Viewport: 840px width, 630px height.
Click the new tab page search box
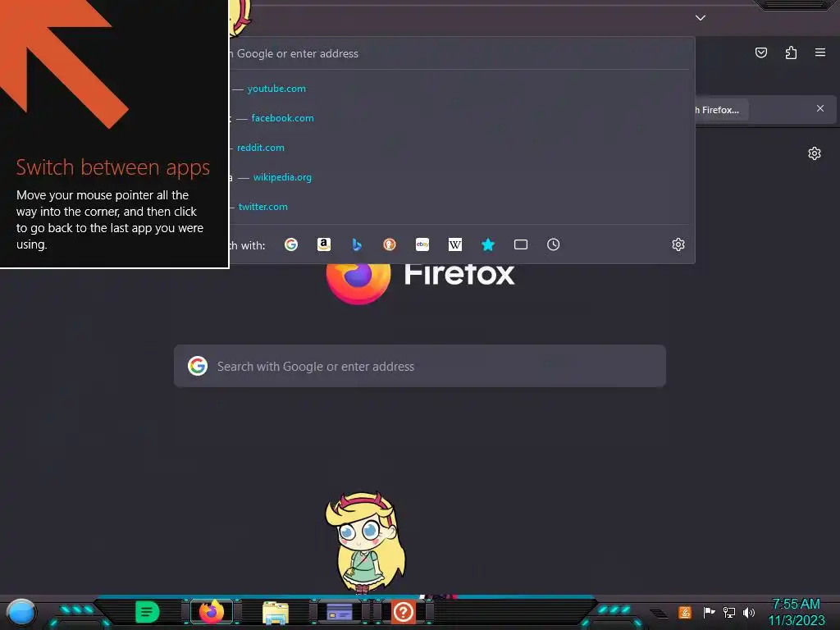pos(420,366)
